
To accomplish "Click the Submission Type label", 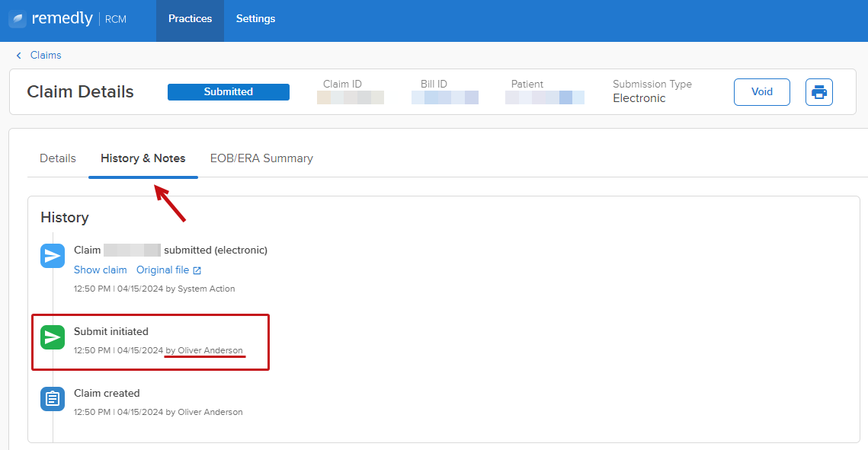I will pyautogui.click(x=652, y=84).
